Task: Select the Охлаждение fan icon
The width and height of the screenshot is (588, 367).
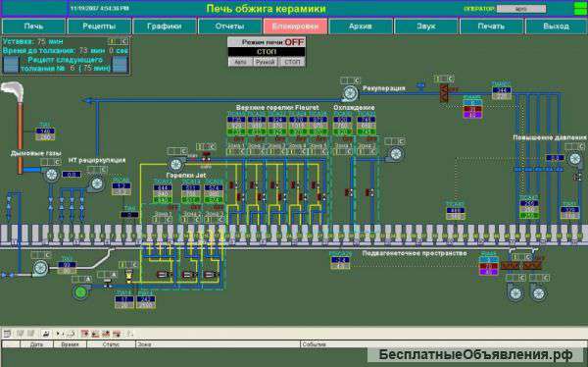Action: 396,154
